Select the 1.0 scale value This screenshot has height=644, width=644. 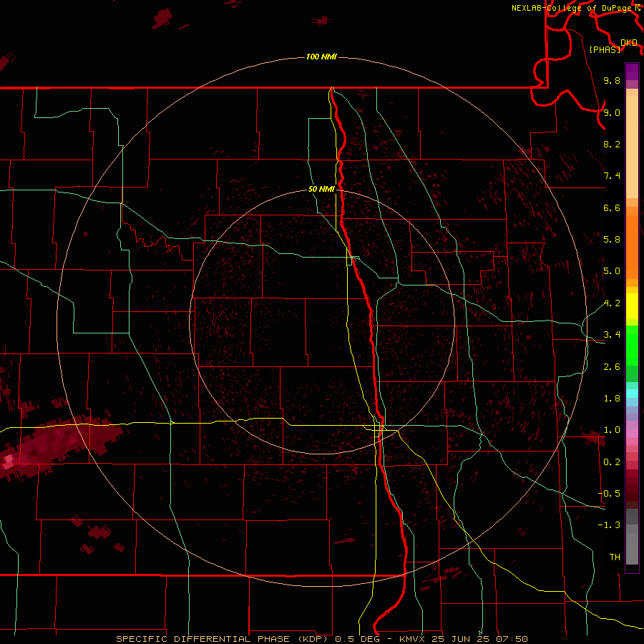pyautogui.click(x=612, y=430)
